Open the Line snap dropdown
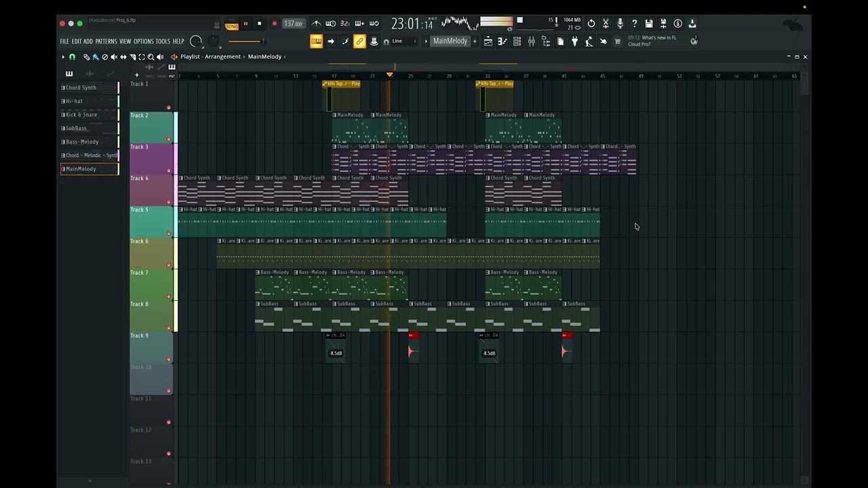 (403, 41)
